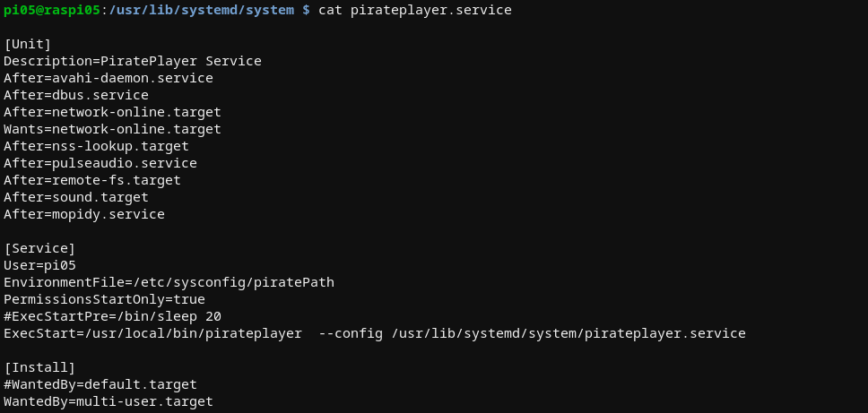Click the After=nss-lookup.target line

pos(96,147)
